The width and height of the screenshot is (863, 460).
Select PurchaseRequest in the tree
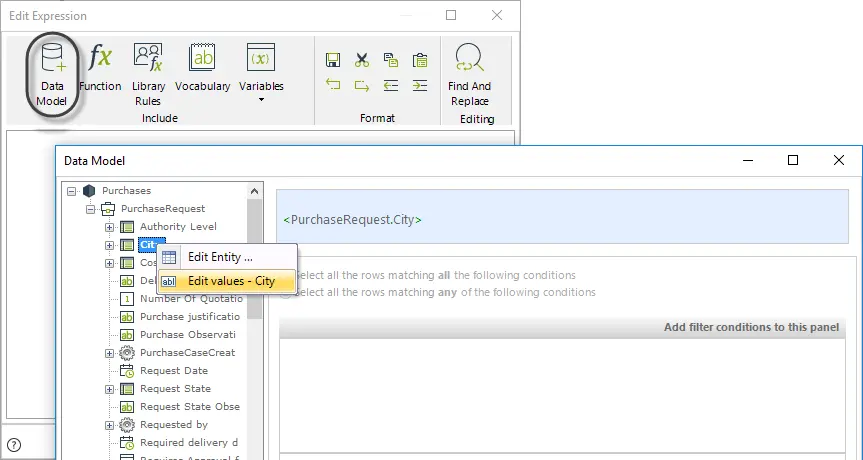tap(163, 209)
